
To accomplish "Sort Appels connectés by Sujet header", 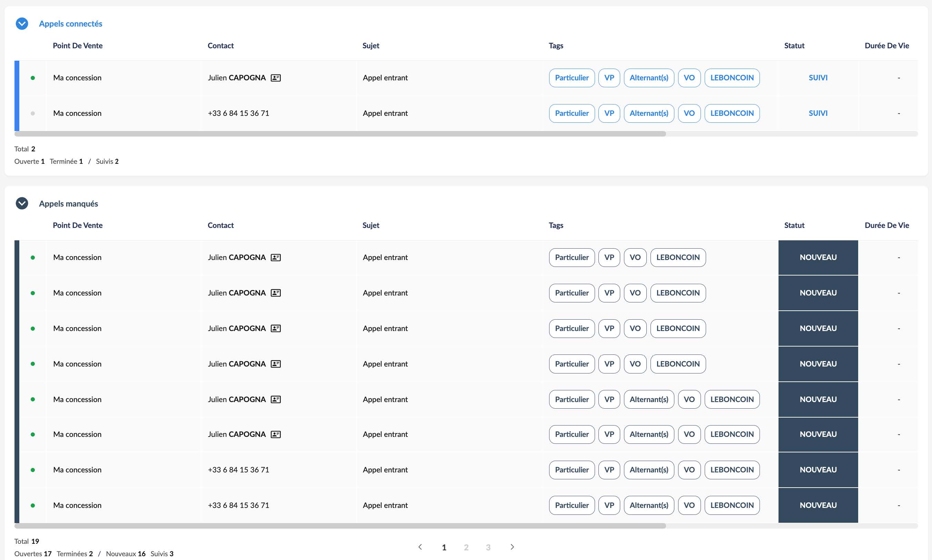I will (371, 46).
